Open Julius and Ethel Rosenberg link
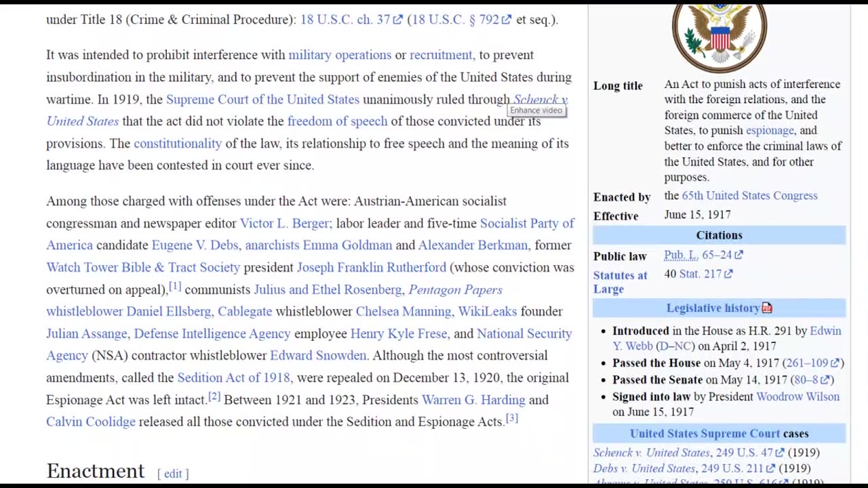The height and width of the screenshot is (488, 868). coord(328,290)
